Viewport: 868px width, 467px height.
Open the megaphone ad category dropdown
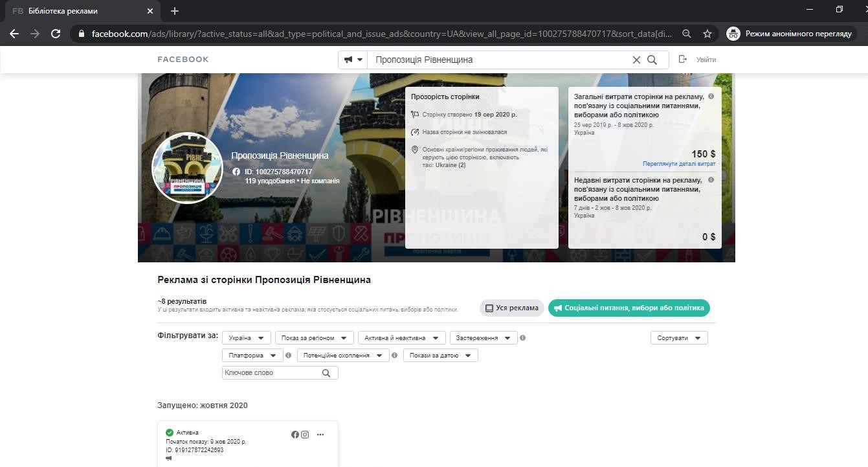[x=353, y=60]
